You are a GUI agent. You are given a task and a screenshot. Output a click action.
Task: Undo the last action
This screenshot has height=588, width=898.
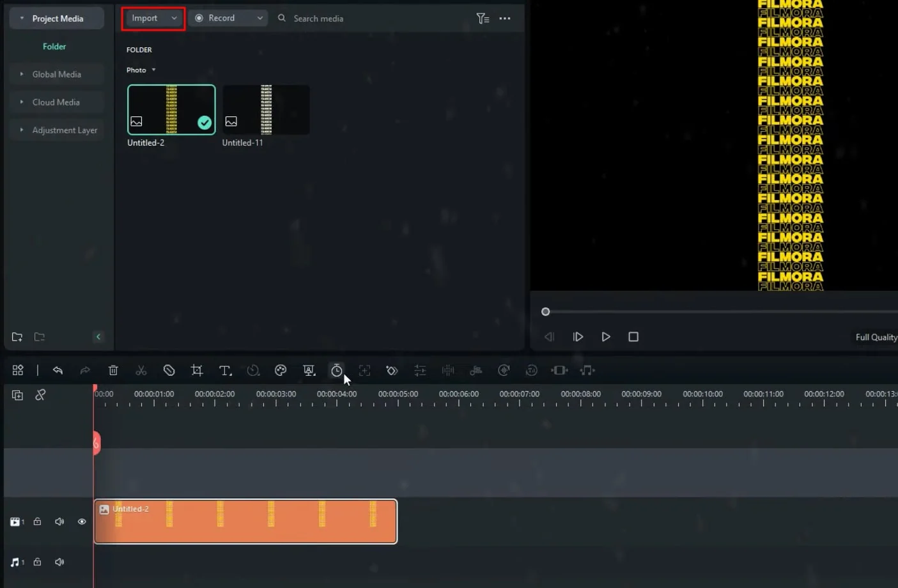click(x=58, y=370)
